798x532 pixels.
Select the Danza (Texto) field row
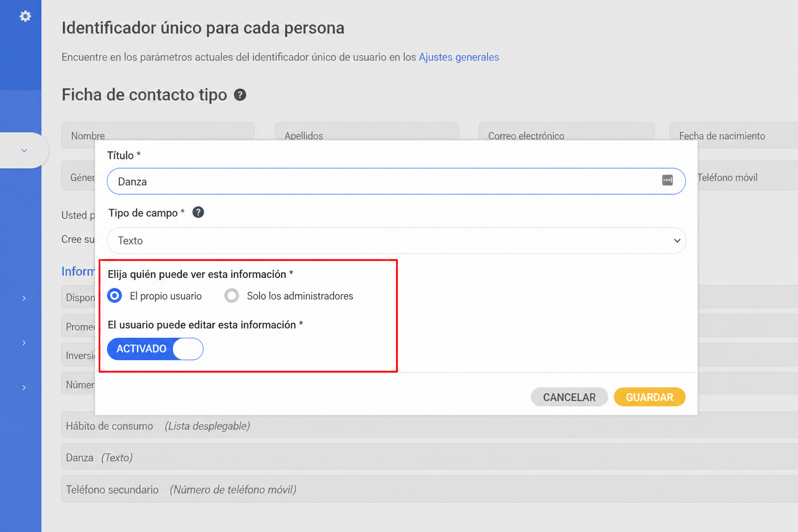(430, 458)
